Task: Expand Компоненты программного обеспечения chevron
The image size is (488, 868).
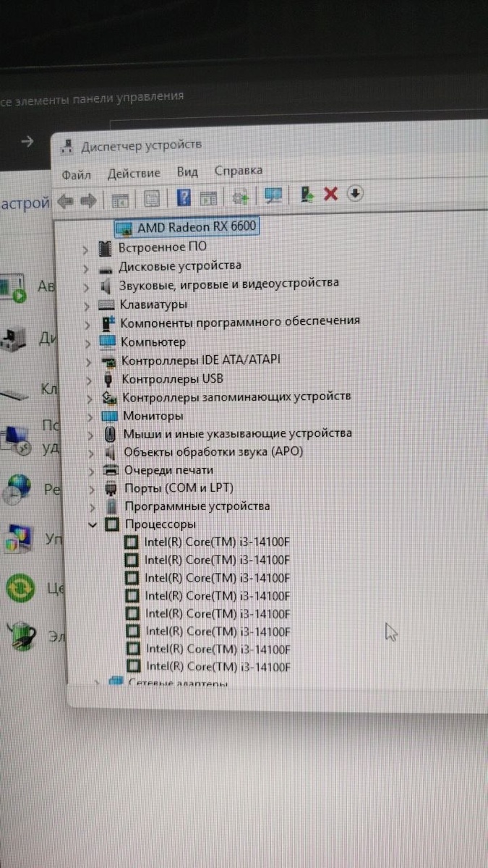Action: (87, 324)
